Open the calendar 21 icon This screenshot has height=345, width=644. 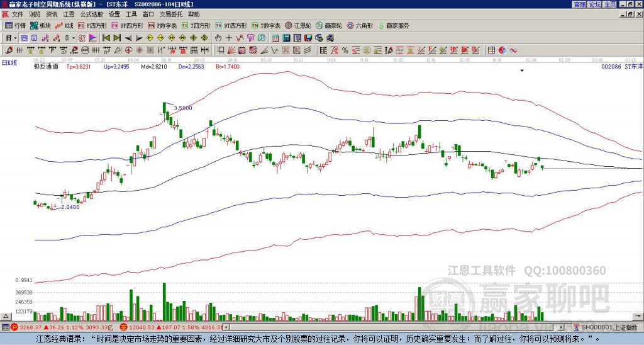275,38
